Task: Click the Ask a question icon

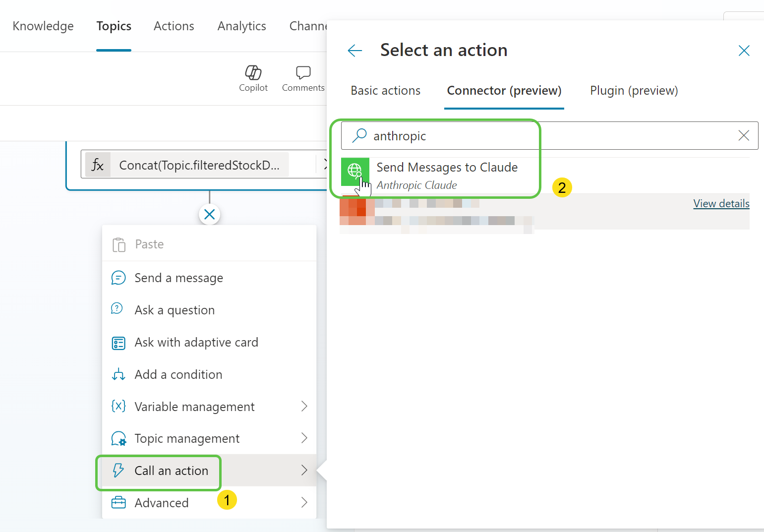Action: click(117, 309)
